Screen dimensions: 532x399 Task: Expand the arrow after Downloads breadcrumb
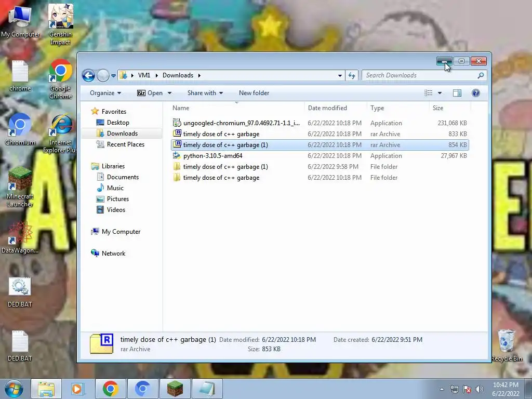(x=199, y=75)
